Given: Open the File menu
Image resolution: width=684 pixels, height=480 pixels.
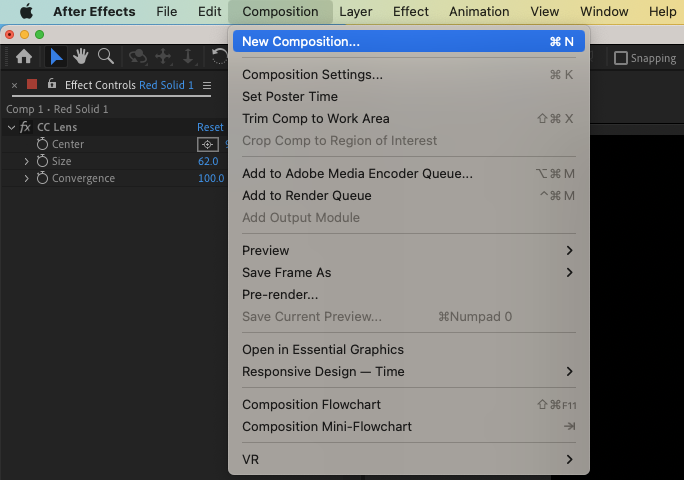Looking at the screenshot, I should (x=167, y=11).
